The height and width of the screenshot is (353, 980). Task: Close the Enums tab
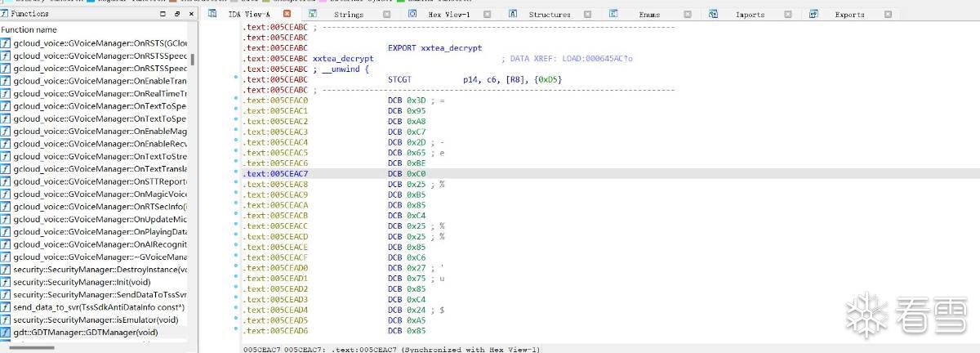pyautogui.click(x=687, y=14)
